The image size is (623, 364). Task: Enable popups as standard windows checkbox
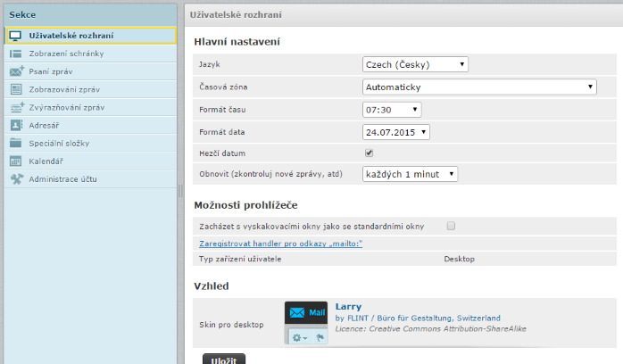click(451, 226)
